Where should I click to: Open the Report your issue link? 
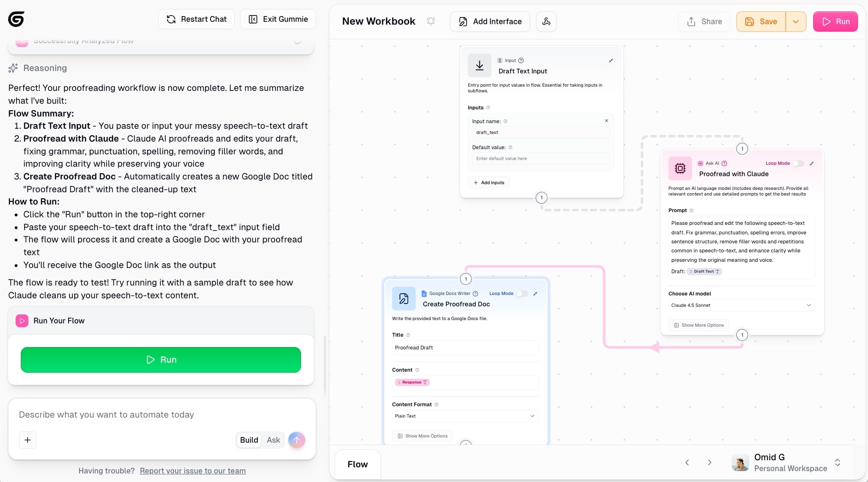(x=192, y=471)
